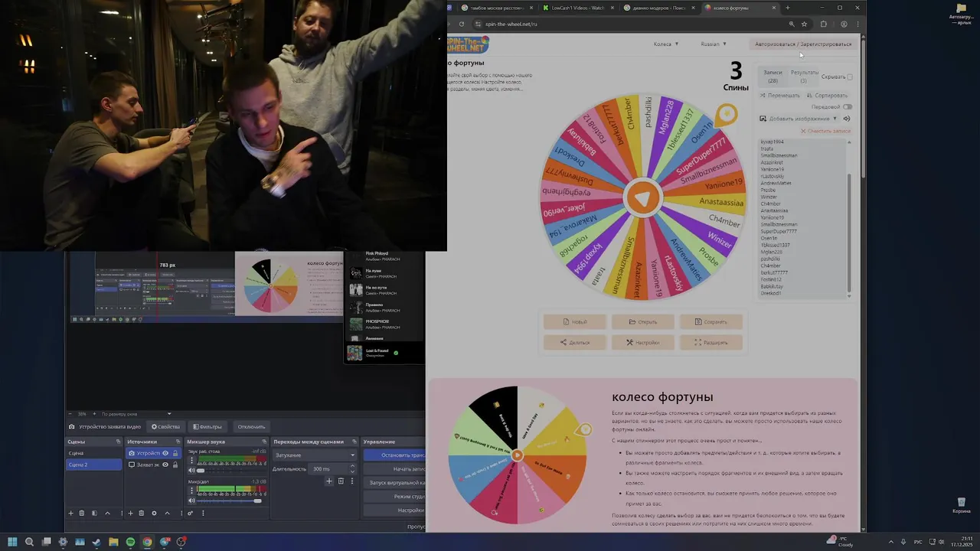Add a scene transition with plus
Image resolution: width=980 pixels, height=551 pixels.
329,481
